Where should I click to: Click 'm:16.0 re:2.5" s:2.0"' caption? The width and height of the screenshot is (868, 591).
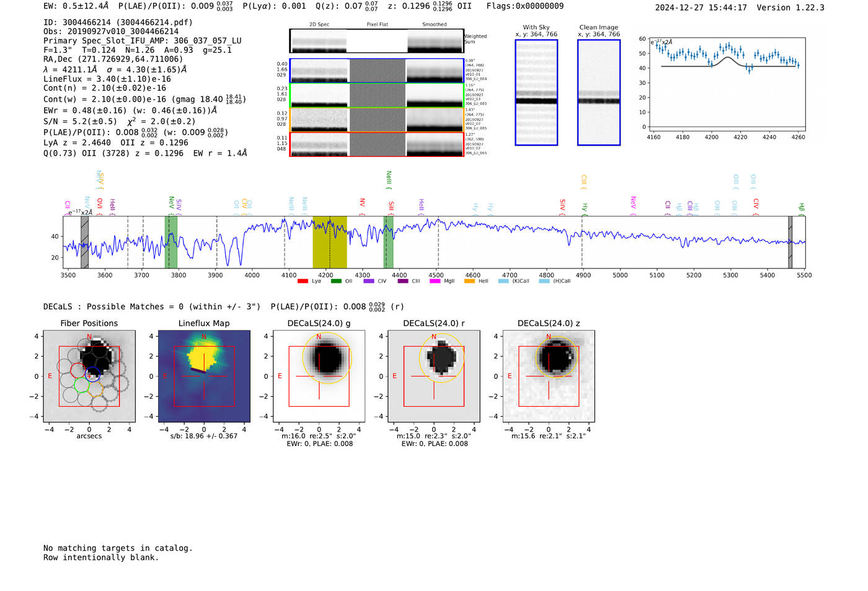tap(319, 436)
